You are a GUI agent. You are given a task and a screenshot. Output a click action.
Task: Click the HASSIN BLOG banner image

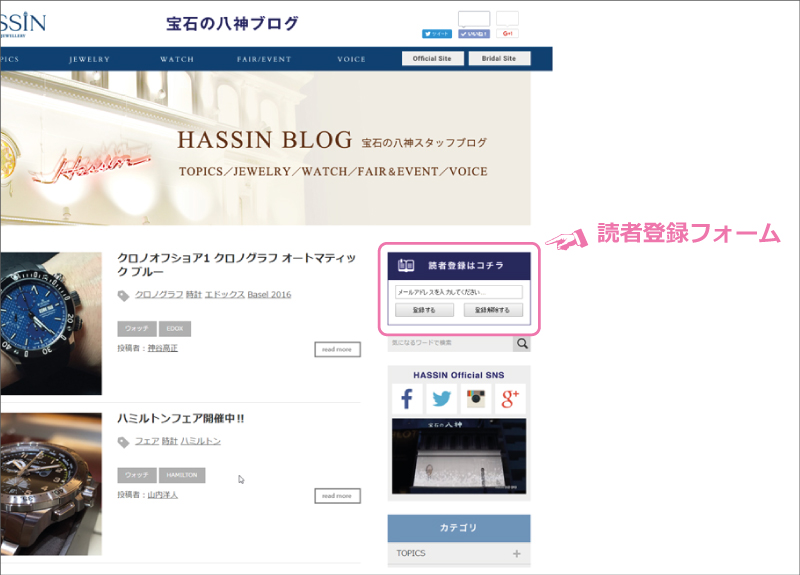[265, 148]
